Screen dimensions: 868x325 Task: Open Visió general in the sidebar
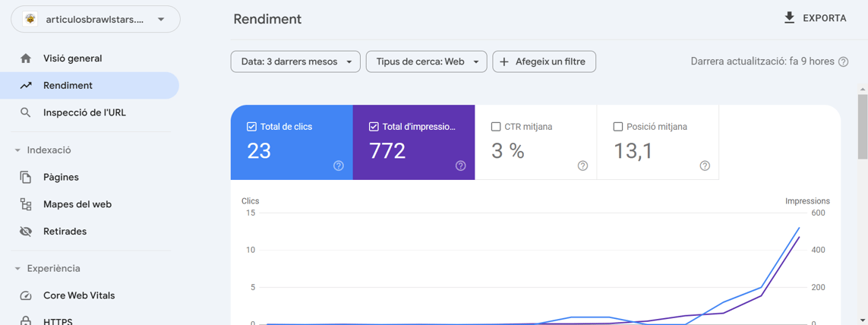coord(72,58)
